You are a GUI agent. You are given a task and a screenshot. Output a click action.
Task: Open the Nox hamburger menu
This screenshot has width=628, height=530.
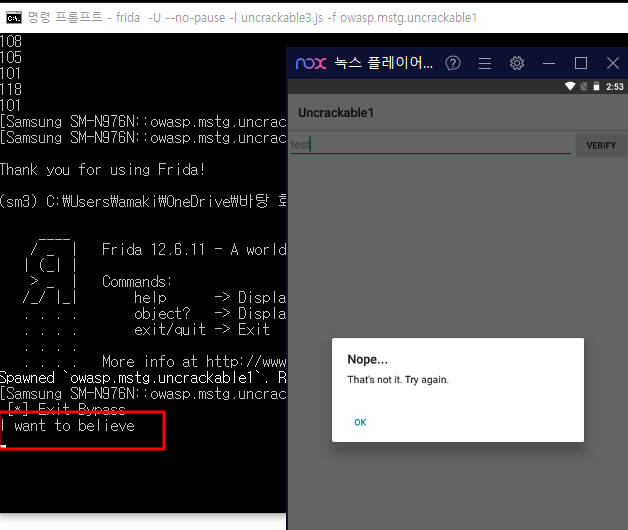[x=485, y=63]
